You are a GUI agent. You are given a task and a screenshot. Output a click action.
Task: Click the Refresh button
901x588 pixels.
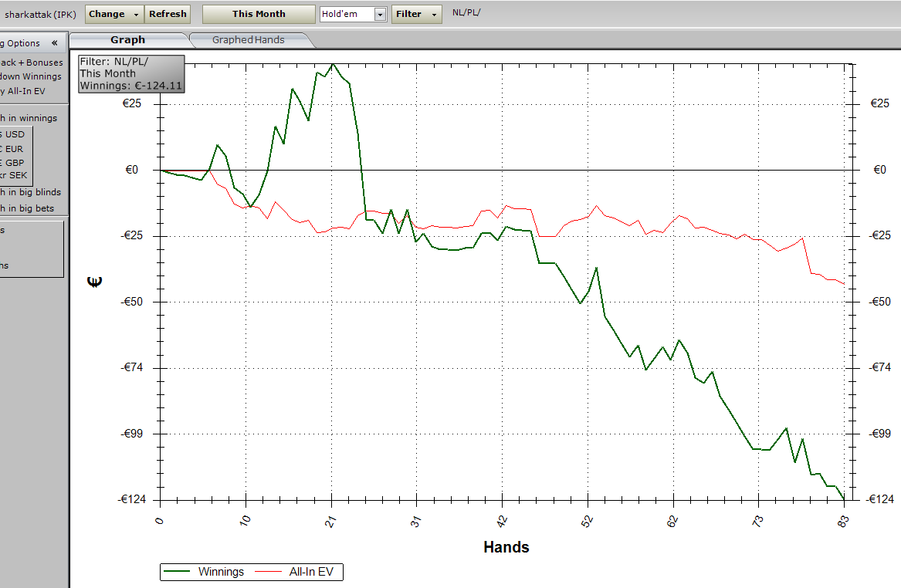tap(168, 14)
